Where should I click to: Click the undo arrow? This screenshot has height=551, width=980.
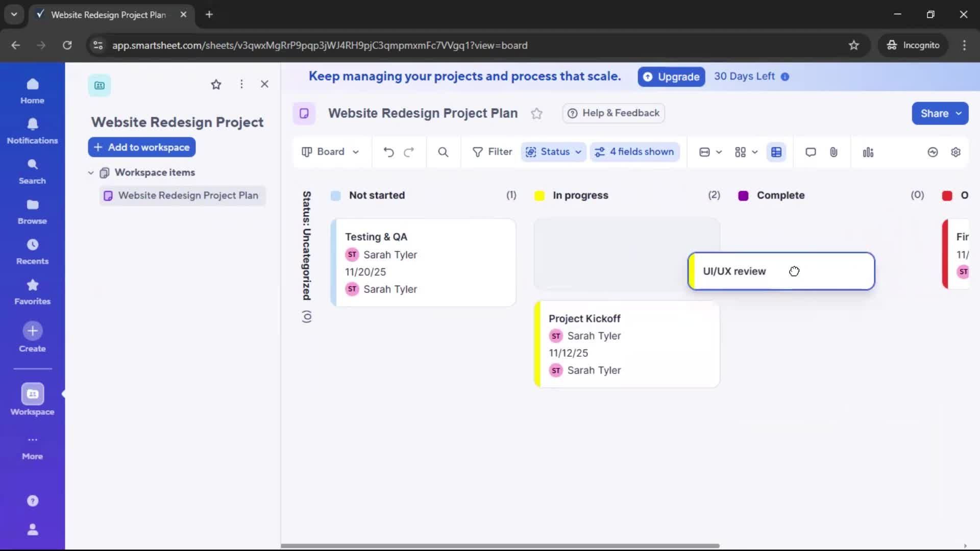(388, 152)
